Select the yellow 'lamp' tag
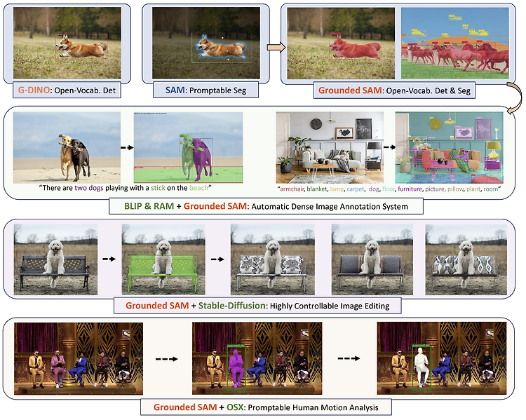Image resolution: width=526 pixels, height=420 pixels. click(x=337, y=189)
